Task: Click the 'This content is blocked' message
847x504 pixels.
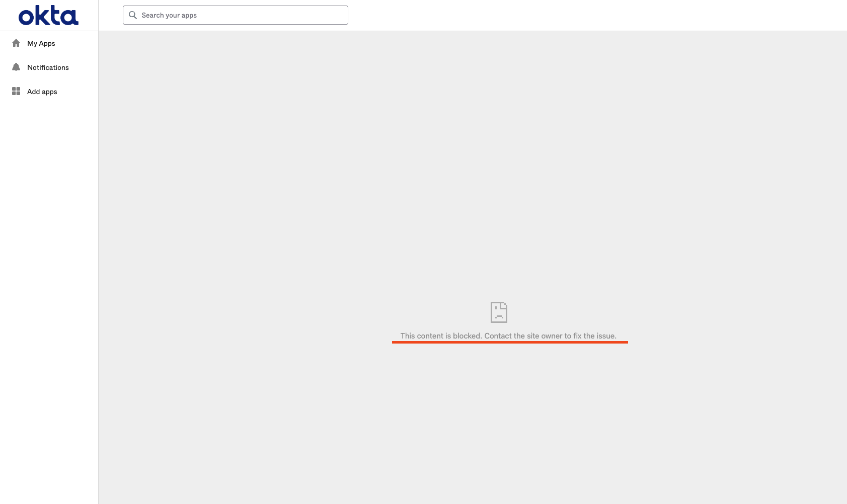Action: point(441,336)
